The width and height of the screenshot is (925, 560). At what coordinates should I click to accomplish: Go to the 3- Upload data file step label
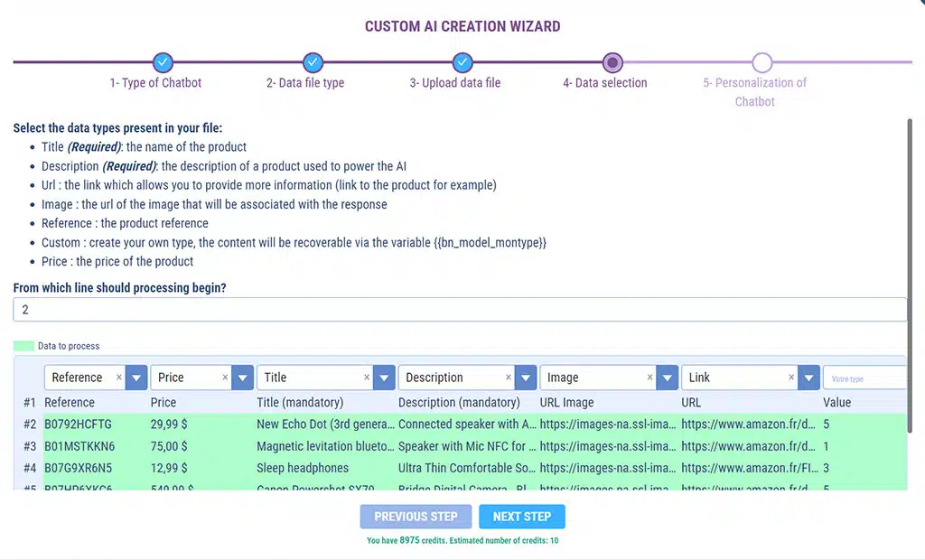[x=455, y=83]
